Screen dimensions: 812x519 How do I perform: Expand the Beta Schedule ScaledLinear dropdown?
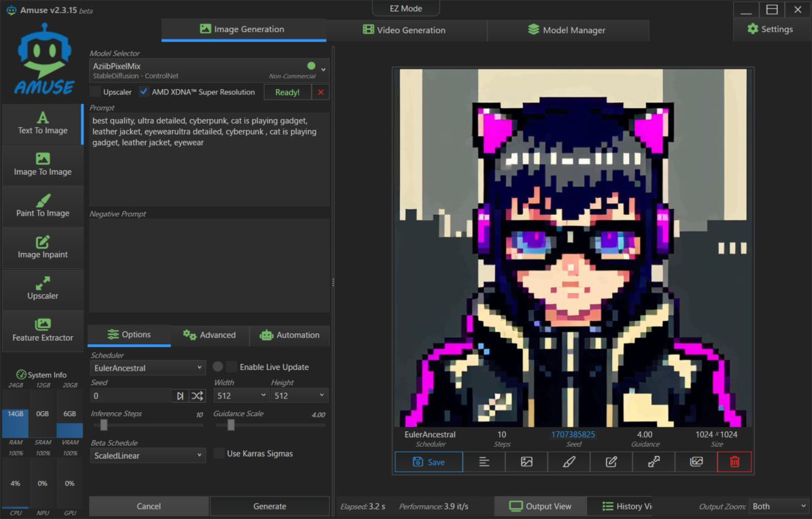tap(148, 455)
